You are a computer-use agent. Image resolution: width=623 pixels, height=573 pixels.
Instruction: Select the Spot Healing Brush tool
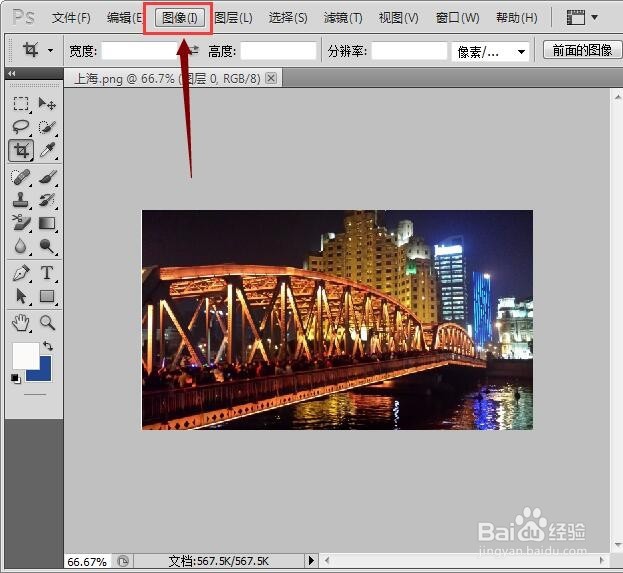[21, 177]
